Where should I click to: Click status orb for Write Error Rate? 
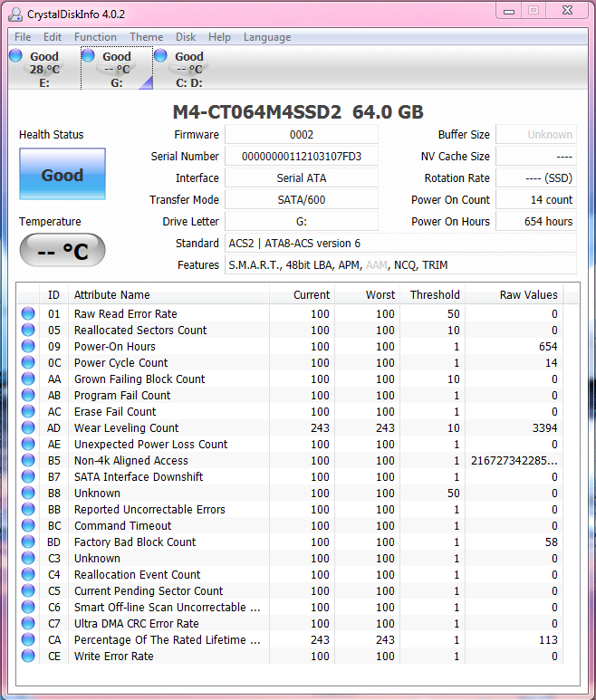[x=28, y=656]
